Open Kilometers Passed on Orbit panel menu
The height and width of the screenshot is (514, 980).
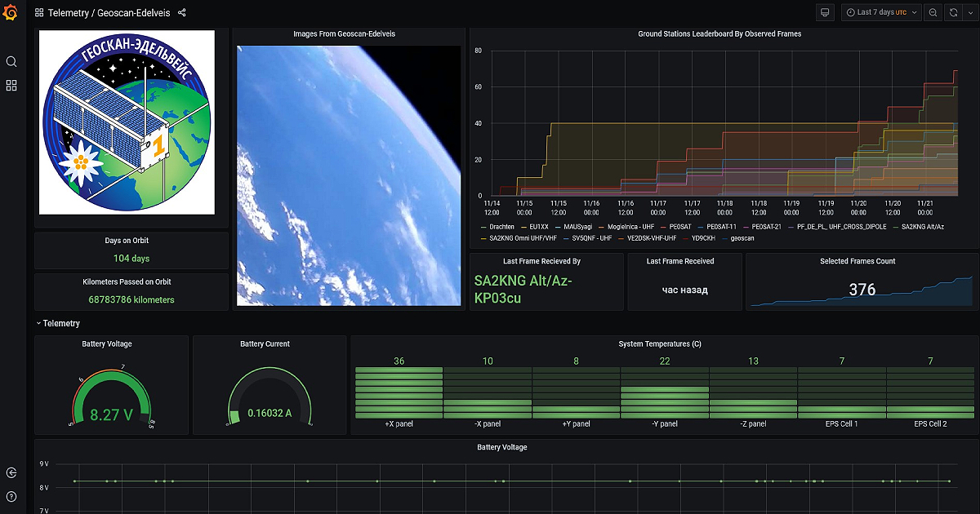127,281
